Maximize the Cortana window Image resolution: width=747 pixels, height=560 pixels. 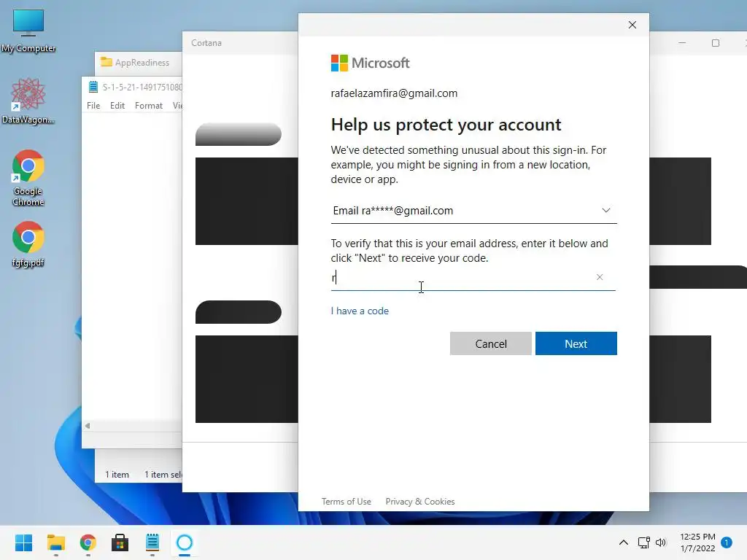click(716, 43)
